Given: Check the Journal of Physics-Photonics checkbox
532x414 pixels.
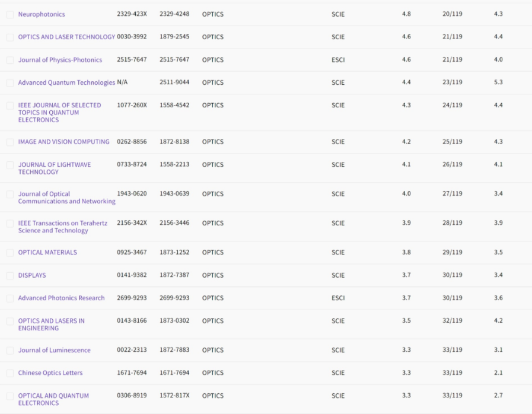Looking at the screenshot, I should click(x=10, y=60).
